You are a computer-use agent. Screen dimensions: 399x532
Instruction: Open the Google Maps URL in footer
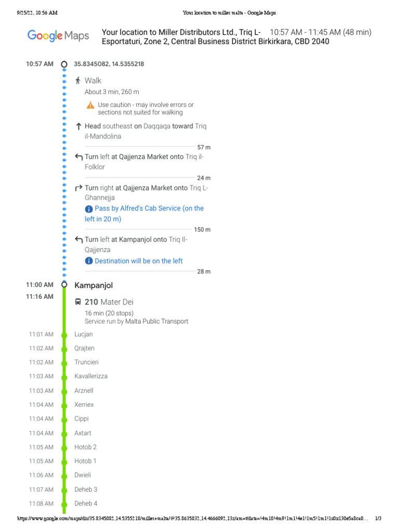pos(193,518)
